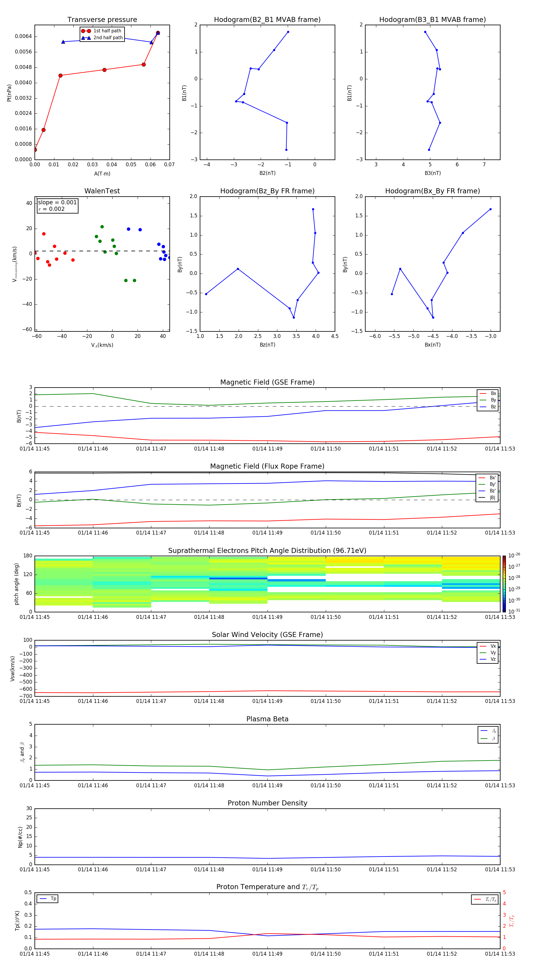Click 'r = 0.002' annotation text
Image resolution: width=535 pixels, height=980 pixels.
(51, 209)
